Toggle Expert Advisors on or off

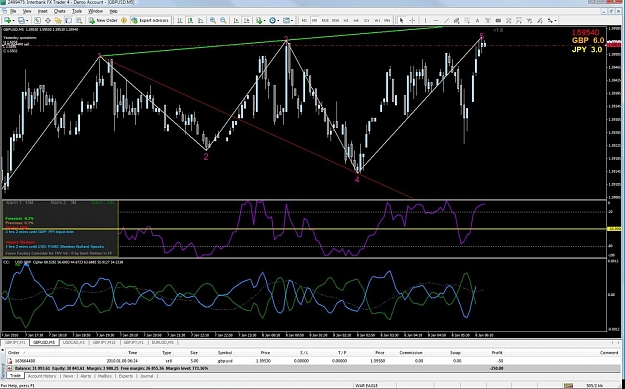tap(151, 20)
